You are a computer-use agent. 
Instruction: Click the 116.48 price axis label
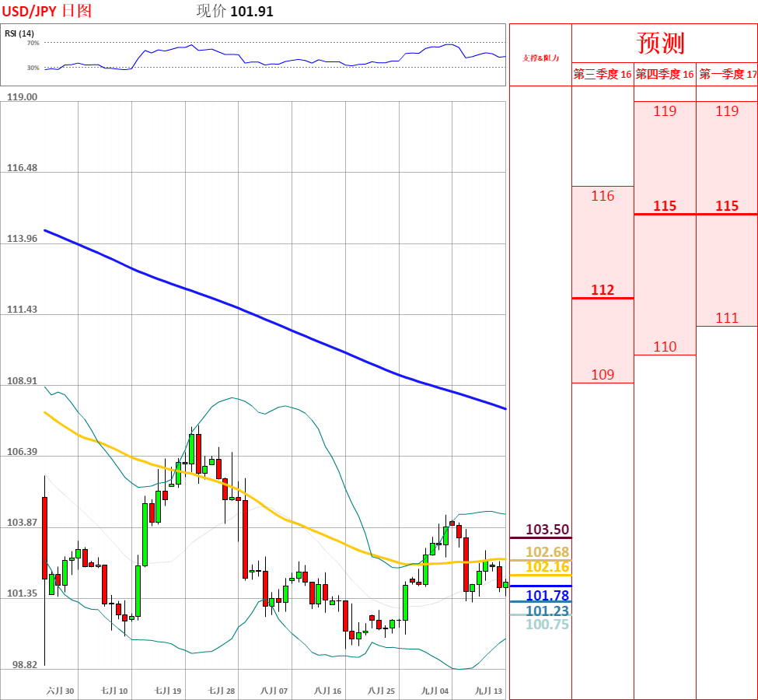[22, 168]
